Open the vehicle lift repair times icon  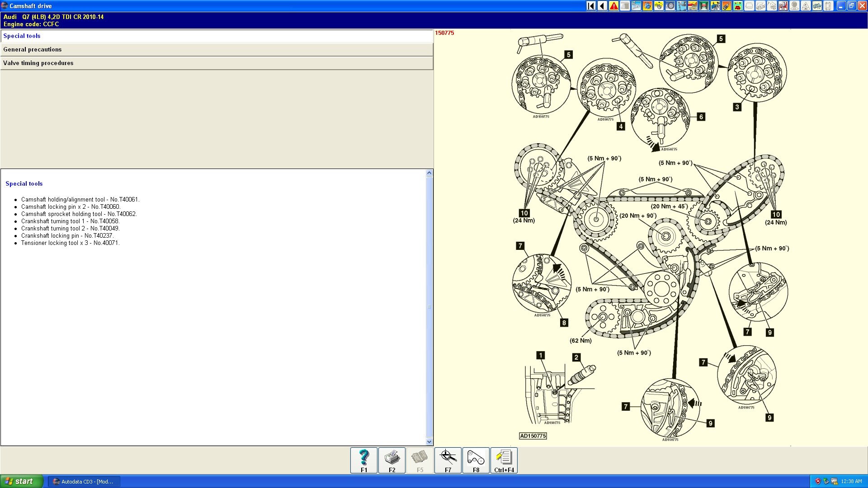click(703, 6)
